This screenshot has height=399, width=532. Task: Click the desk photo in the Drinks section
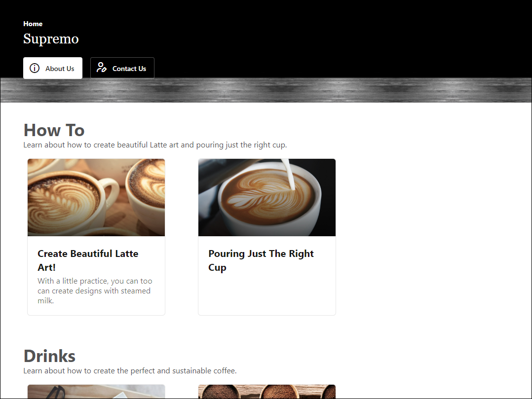click(96, 391)
